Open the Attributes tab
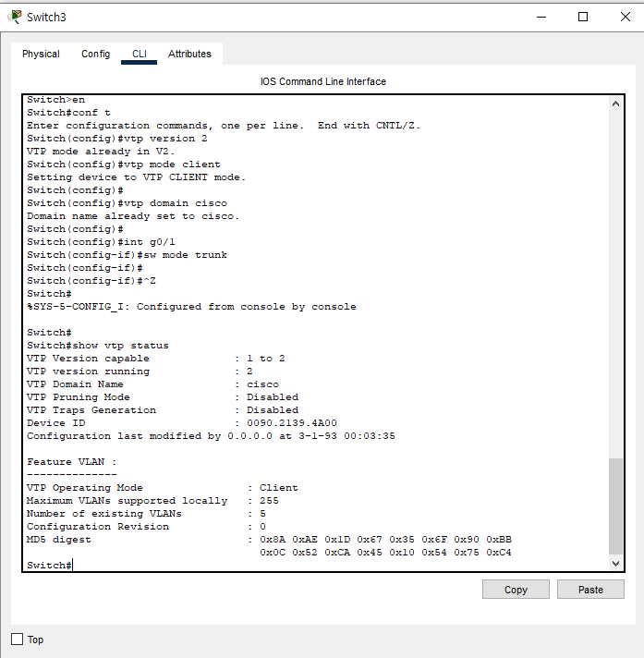 [x=189, y=54]
